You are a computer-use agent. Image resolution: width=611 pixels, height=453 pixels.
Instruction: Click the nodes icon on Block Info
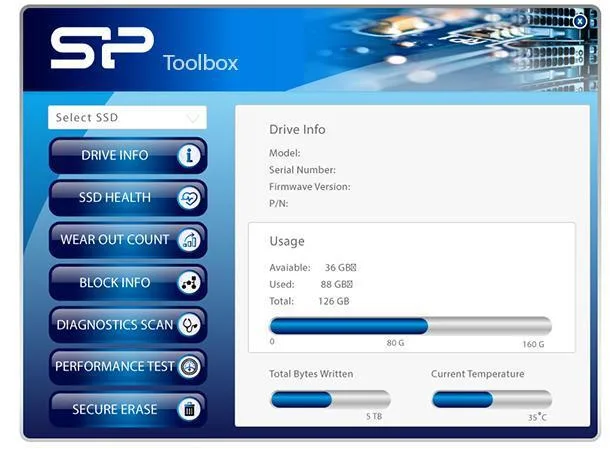click(x=189, y=282)
